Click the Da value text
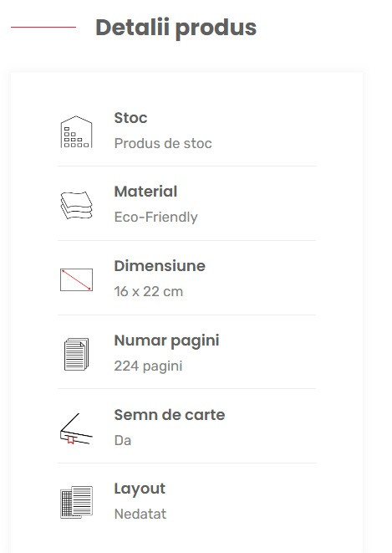Screen dimensions: 392x553 [x=123, y=441]
